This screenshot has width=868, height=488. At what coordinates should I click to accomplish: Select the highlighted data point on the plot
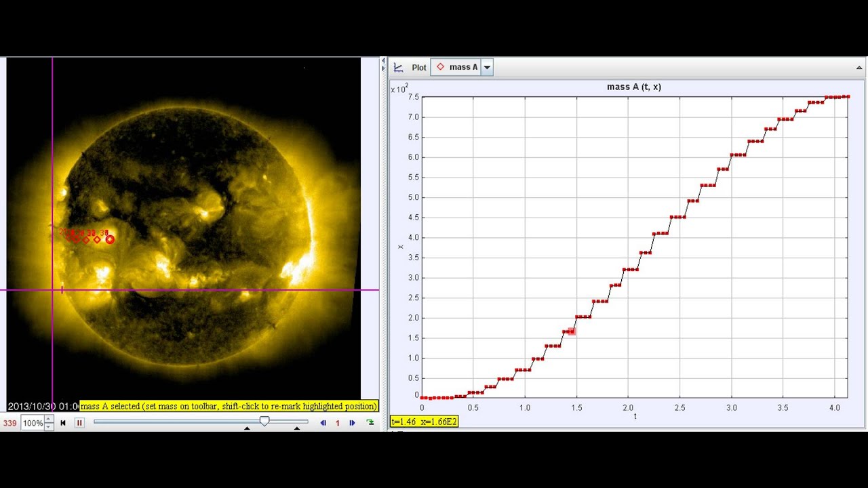pos(572,331)
